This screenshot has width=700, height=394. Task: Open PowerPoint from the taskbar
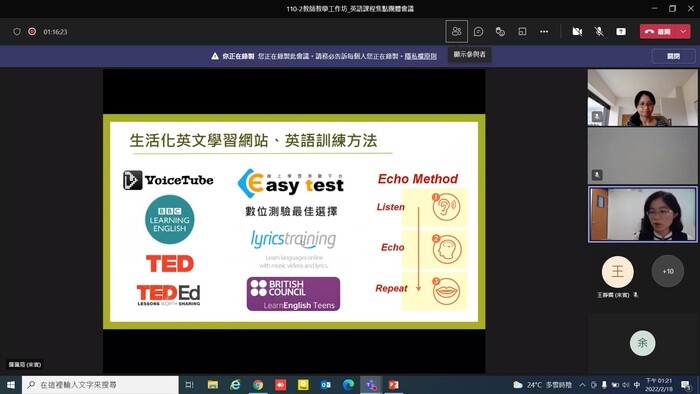point(393,385)
